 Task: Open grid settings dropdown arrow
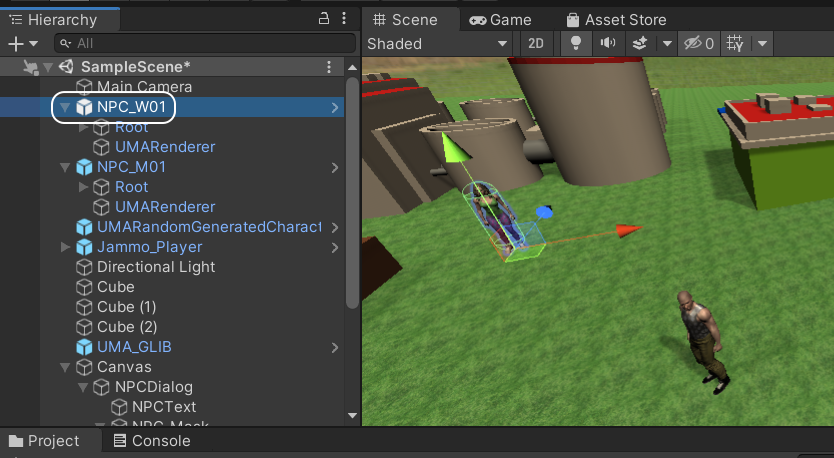tap(762, 44)
